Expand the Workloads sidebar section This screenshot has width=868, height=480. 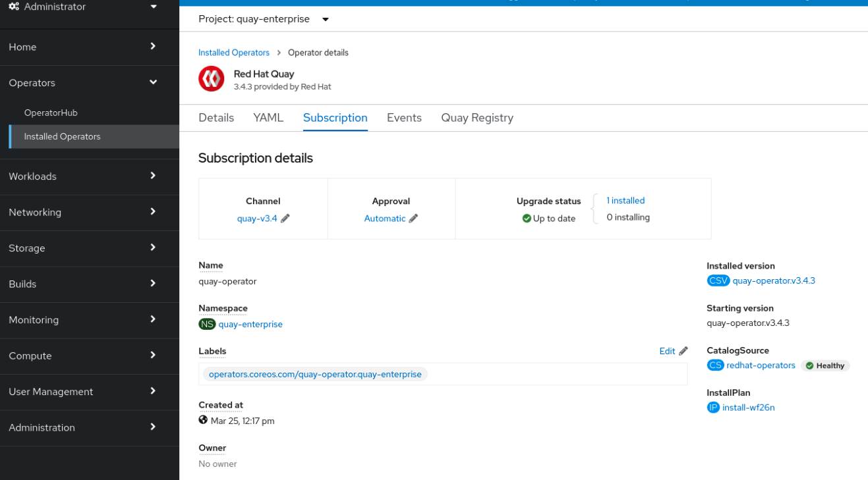click(x=34, y=176)
